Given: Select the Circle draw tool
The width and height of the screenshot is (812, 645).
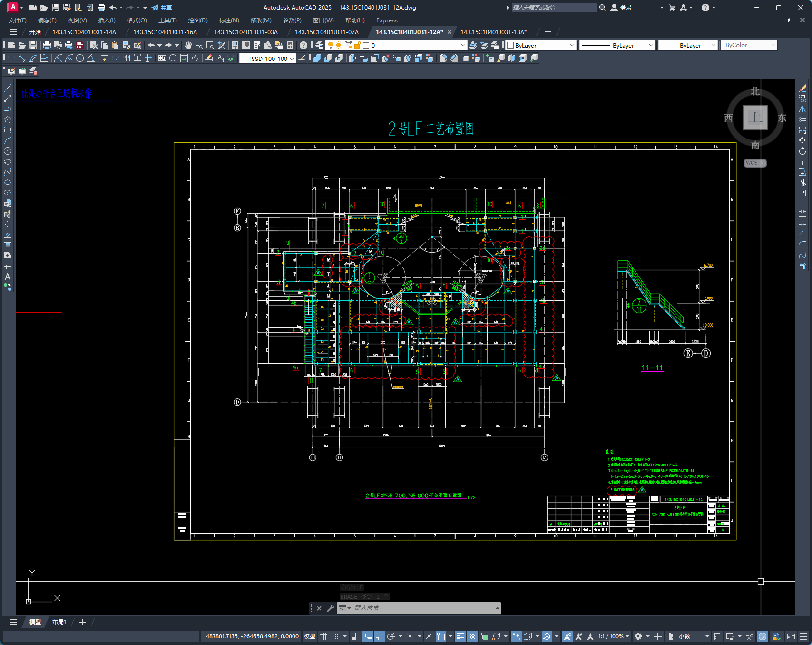Looking at the screenshot, I should pos(8,151).
